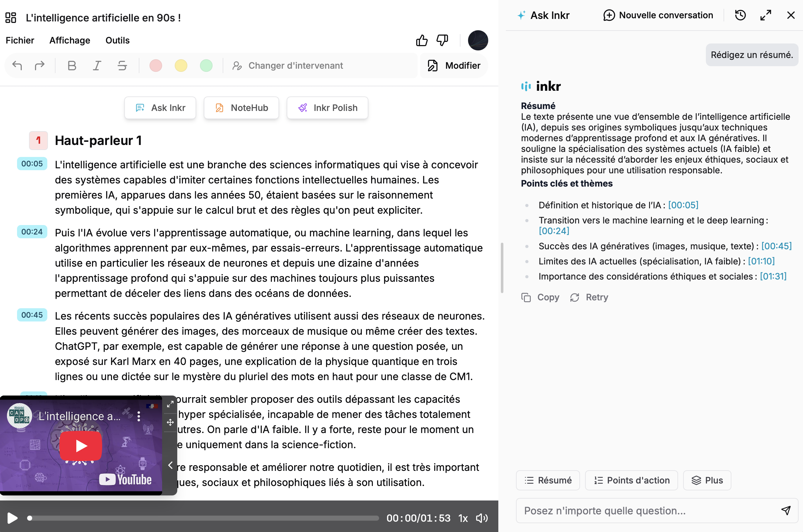Image resolution: width=803 pixels, height=532 pixels.
Task: Open the Fichier menu
Action: pos(20,40)
